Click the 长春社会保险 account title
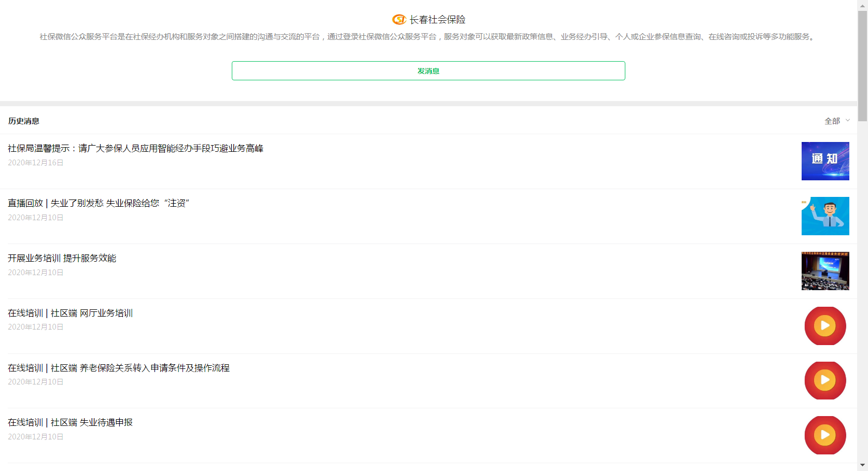Screen dimensions: 868x471 (x=437, y=20)
